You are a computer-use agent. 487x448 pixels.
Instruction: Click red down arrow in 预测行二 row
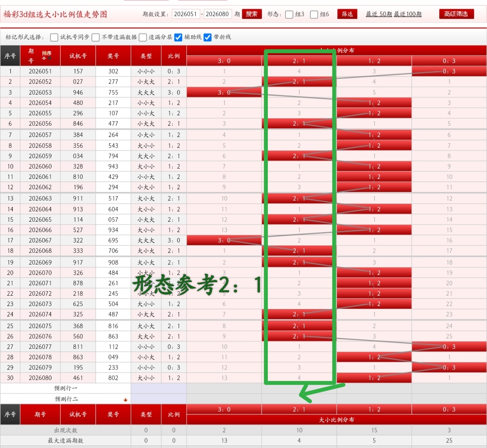[125, 400]
